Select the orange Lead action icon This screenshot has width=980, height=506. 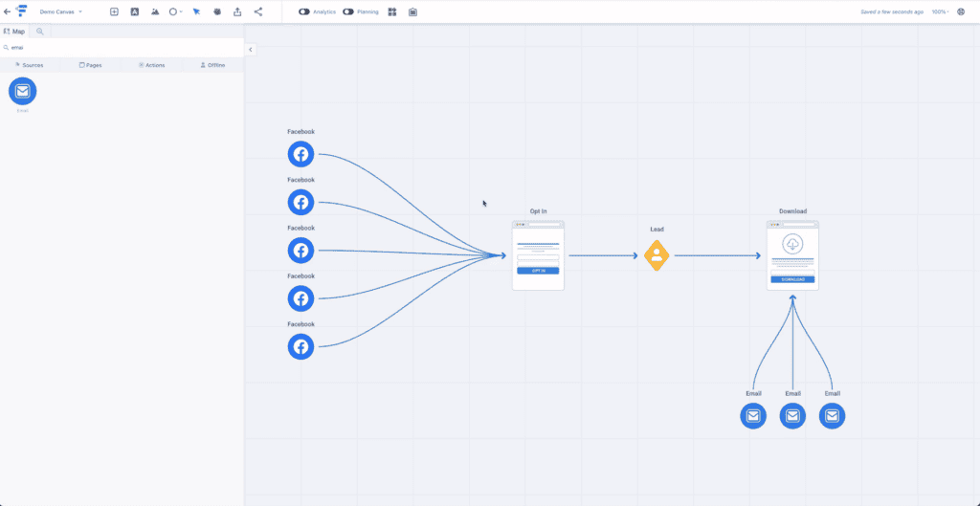(657, 255)
